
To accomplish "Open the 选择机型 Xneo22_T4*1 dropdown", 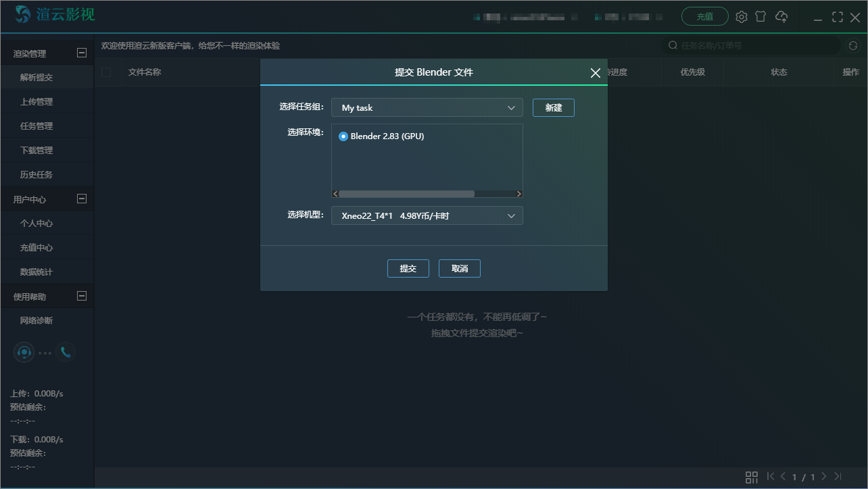I will pos(427,215).
